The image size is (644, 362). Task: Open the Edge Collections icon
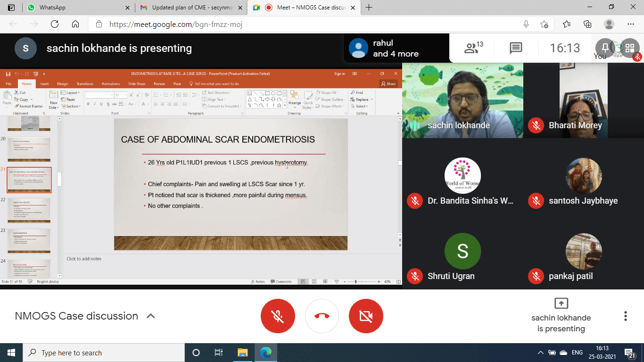pyautogui.click(x=587, y=24)
